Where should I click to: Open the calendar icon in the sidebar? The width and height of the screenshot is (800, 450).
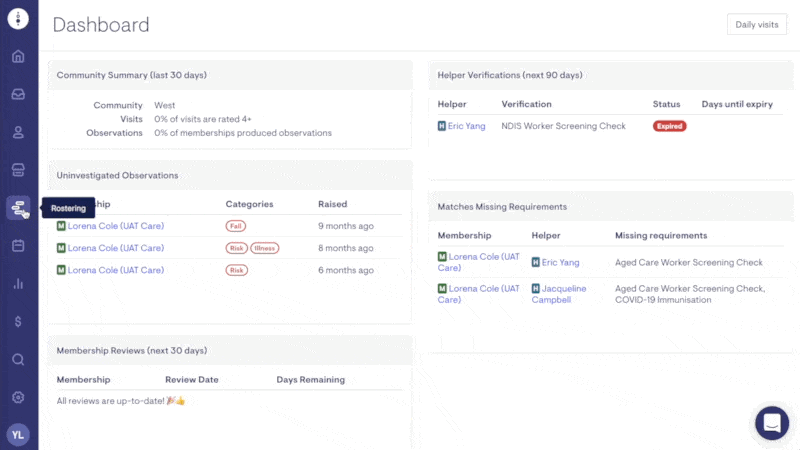click(x=18, y=245)
